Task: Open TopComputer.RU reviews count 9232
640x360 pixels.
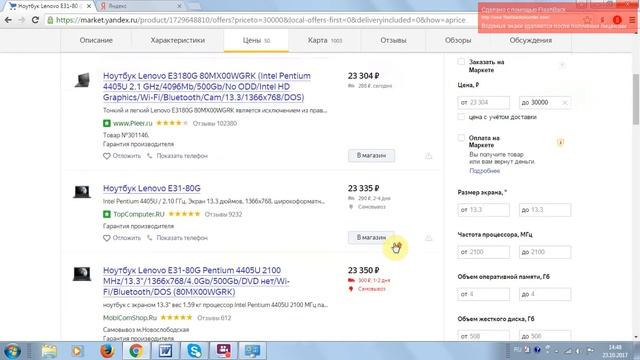Action: (223, 214)
